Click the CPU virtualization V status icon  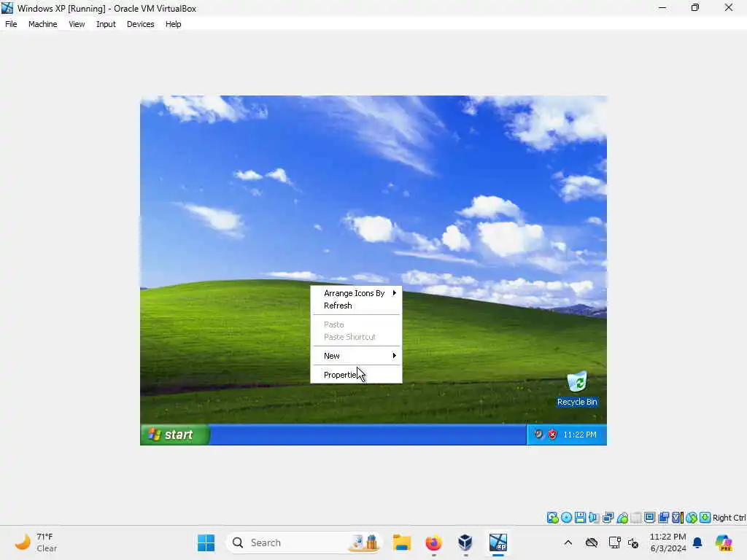[x=678, y=518]
